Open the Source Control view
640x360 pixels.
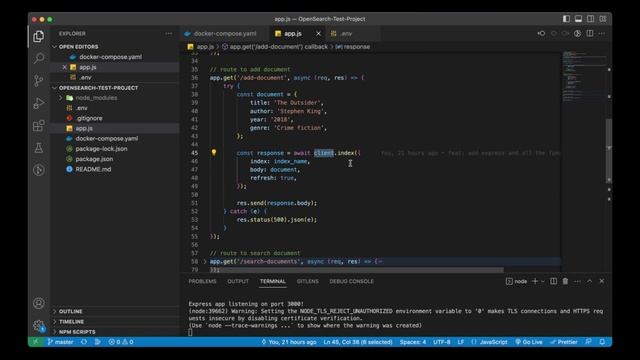(x=39, y=80)
